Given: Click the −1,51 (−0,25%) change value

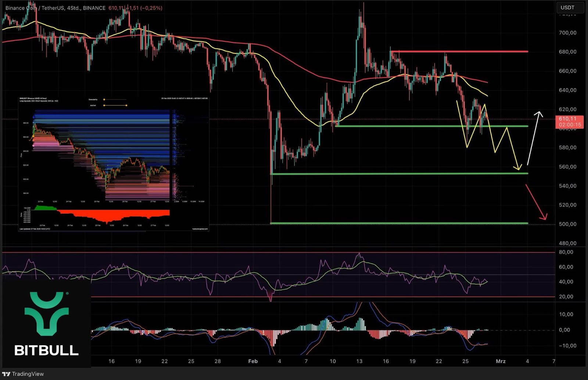Looking at the screenshot, I should 144,8.
